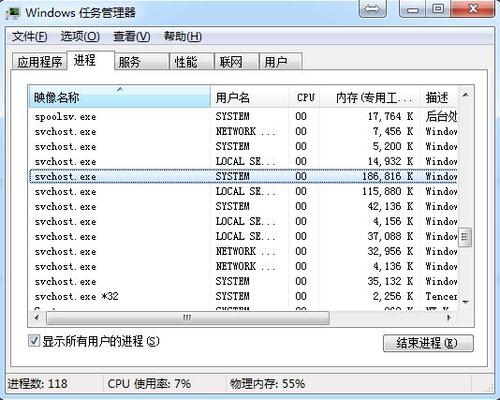
Task: Open the 性能 tab
Action: pyautogui.click(x=191, y=62)
